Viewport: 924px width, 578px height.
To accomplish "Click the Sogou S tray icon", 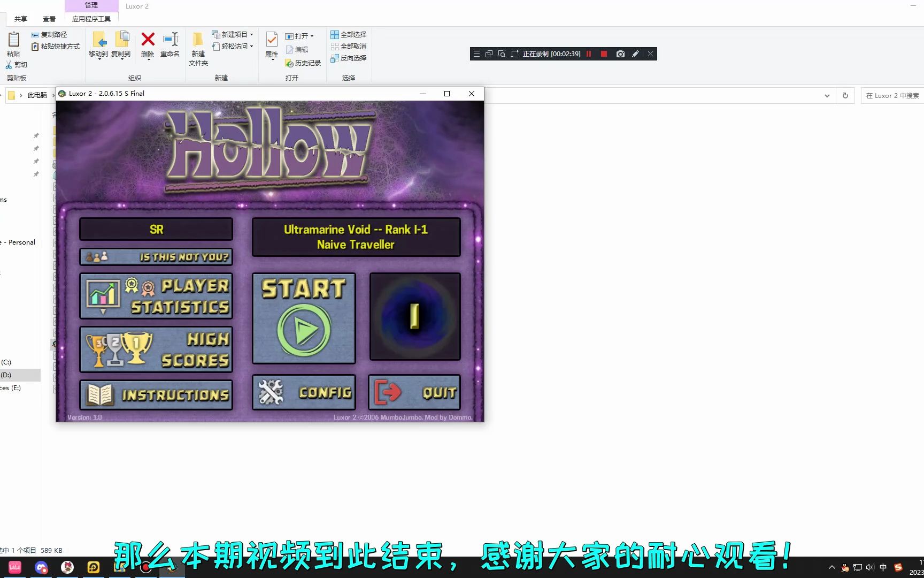I will [898, 567].
